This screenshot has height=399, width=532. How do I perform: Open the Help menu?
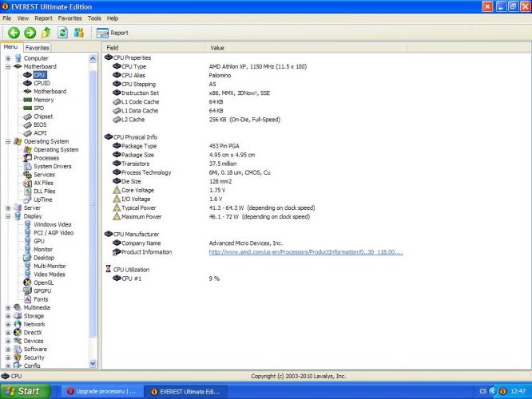(x=113, y=18)
